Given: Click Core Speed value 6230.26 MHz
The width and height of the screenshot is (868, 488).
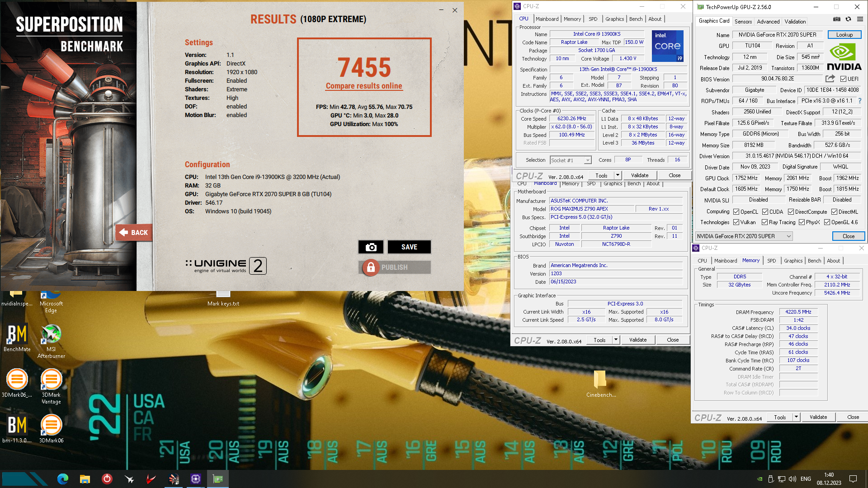Looking at the screenshot, I should tap(571, 118).
